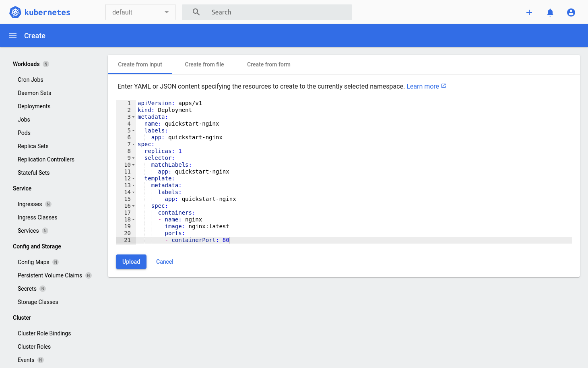Collapse the metadata block on line 3
The image size is (588, 368).
[133, 117]
